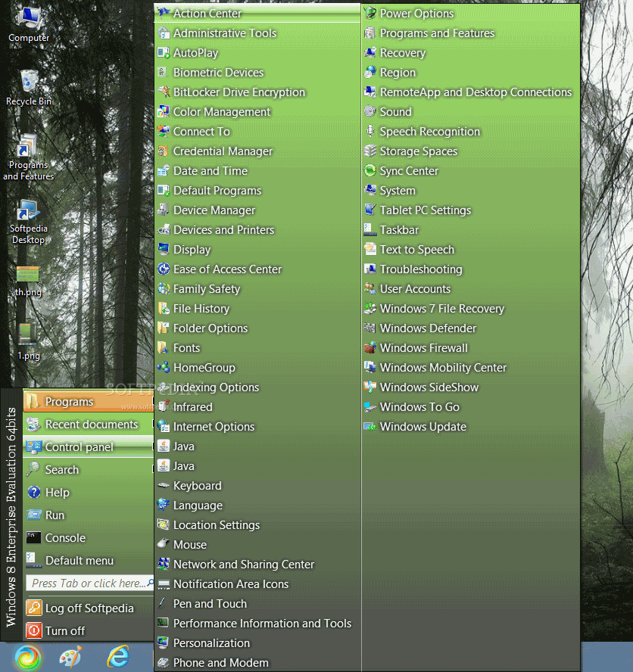Open Windows Mobility Center
Image resolution: width=633 pixels, height=672 pixels.
471,368
